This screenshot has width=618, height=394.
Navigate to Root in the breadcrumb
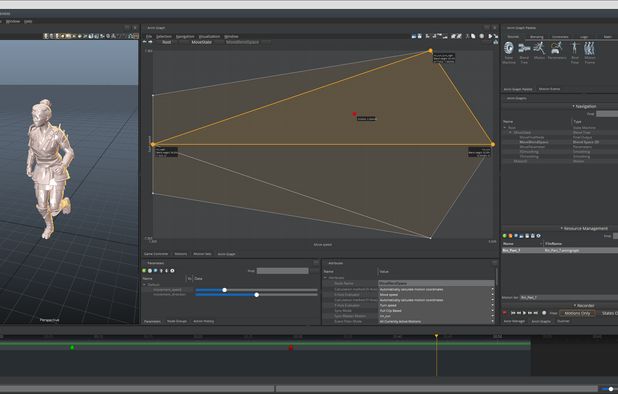point(167,42)
